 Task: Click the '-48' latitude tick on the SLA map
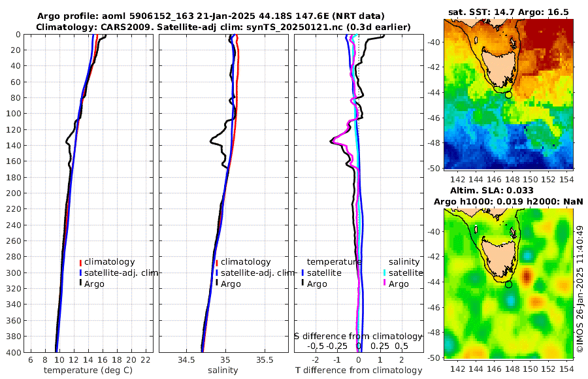coord(434,333)
